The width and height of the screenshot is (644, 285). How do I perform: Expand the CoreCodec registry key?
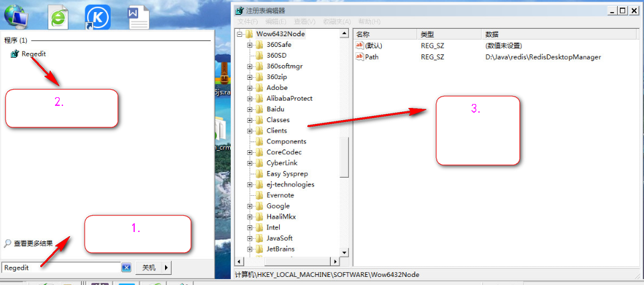coord(250,152)
